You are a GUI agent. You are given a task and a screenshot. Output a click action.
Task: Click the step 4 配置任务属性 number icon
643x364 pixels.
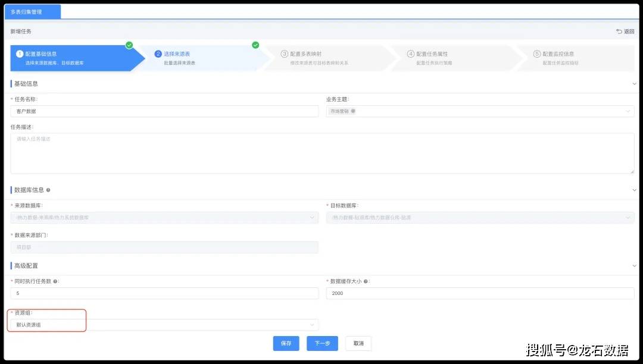coord(411,54)
